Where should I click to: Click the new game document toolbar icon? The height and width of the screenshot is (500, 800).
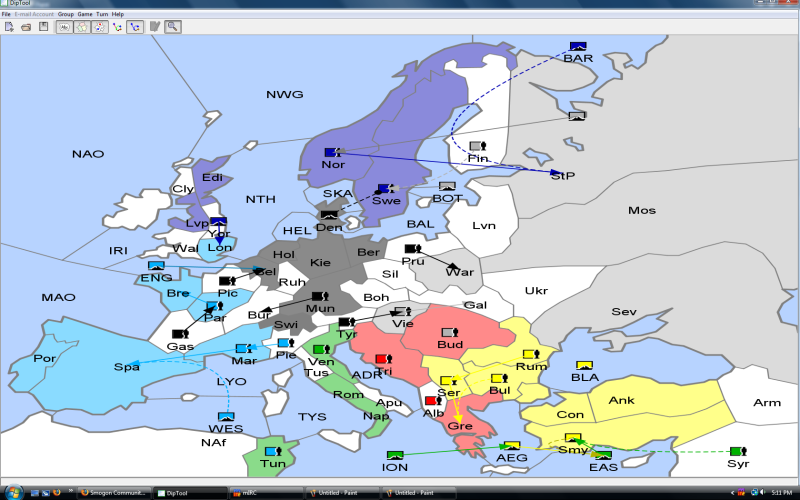coord(8,26)
